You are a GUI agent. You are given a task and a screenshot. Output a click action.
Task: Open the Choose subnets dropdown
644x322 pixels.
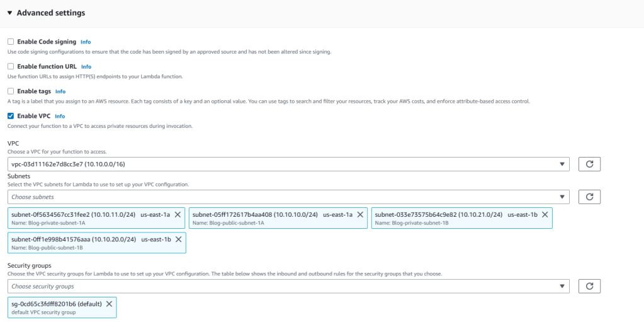pos(289,197)
